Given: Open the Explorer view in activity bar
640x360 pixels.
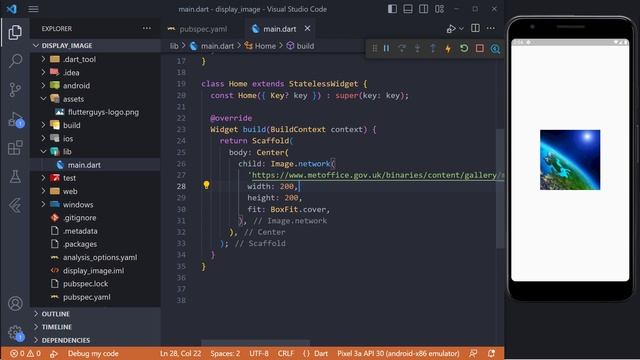Looking at the screenshot, I should pos(15,32).
